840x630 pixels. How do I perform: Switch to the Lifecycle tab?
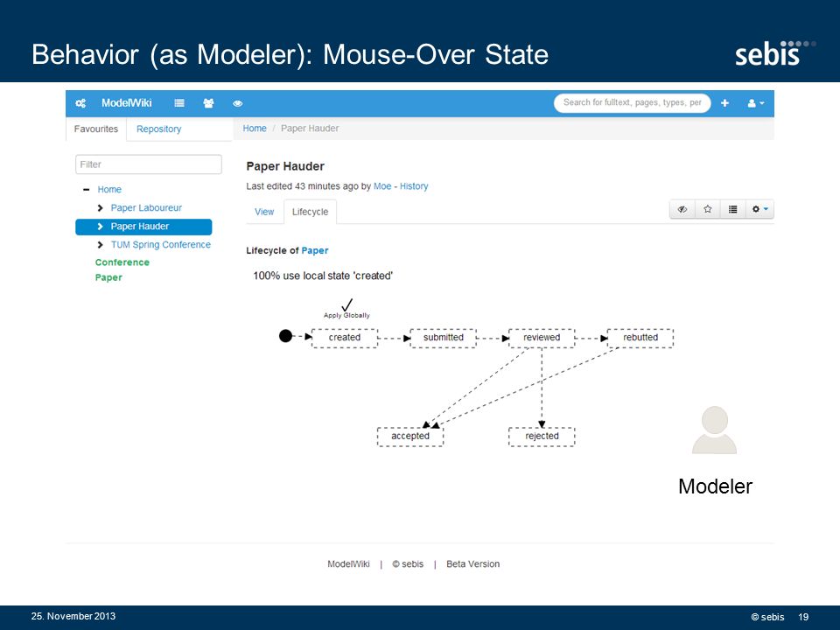(310, 212)
